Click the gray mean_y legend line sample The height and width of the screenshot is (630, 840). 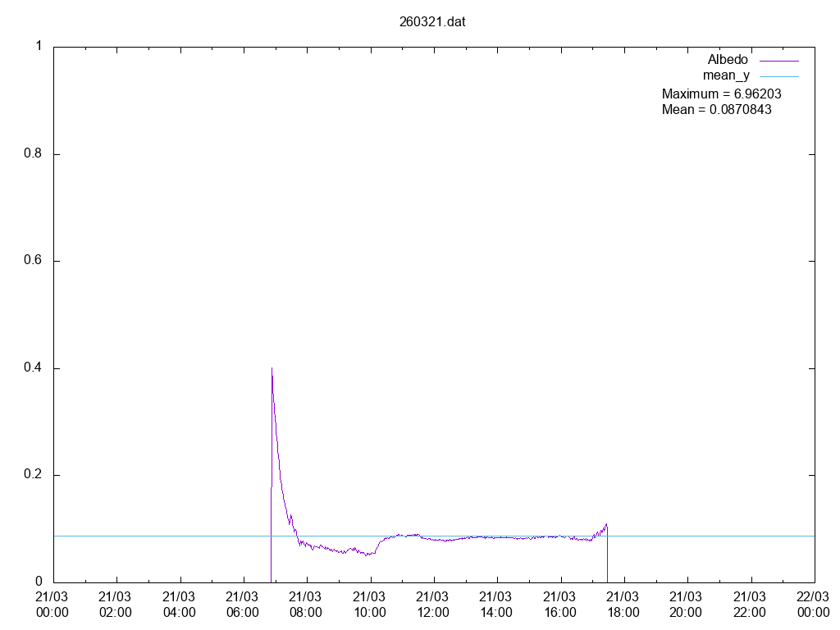(x=778, y=76)
